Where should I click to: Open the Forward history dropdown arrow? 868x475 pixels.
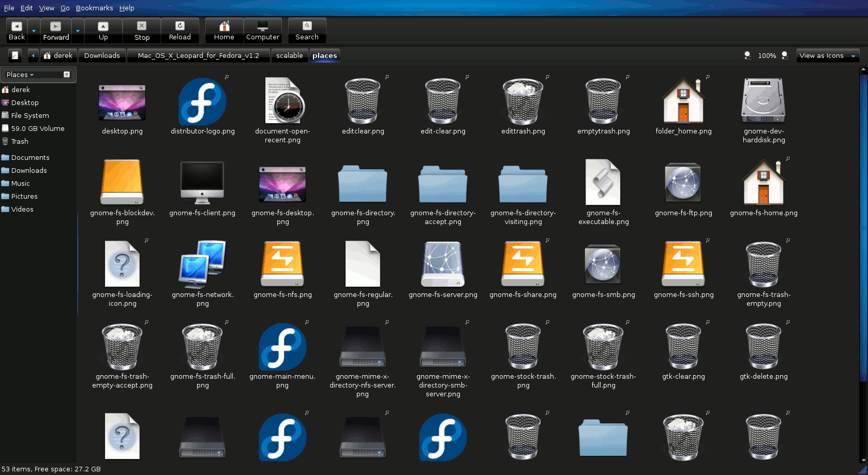coord(78,31)
